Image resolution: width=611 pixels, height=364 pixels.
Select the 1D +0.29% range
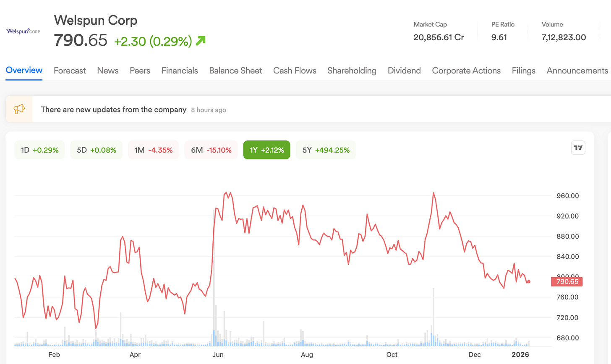tap(39, 150)
